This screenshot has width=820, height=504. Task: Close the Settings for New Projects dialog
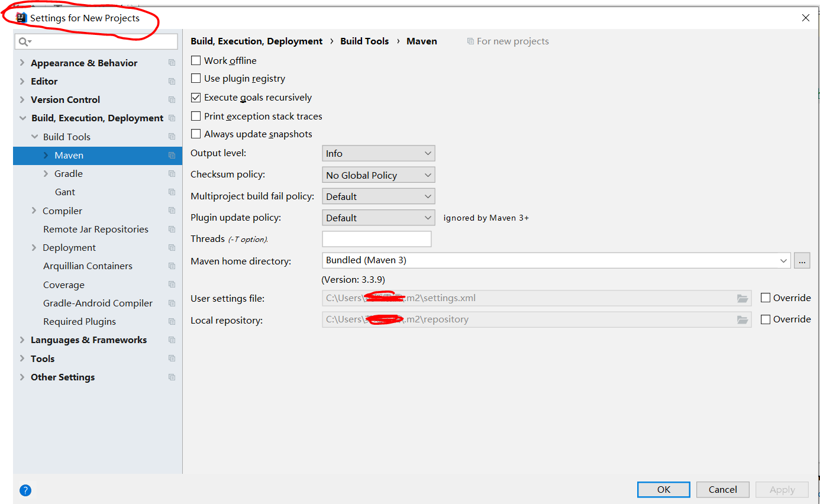coord(806,18)
